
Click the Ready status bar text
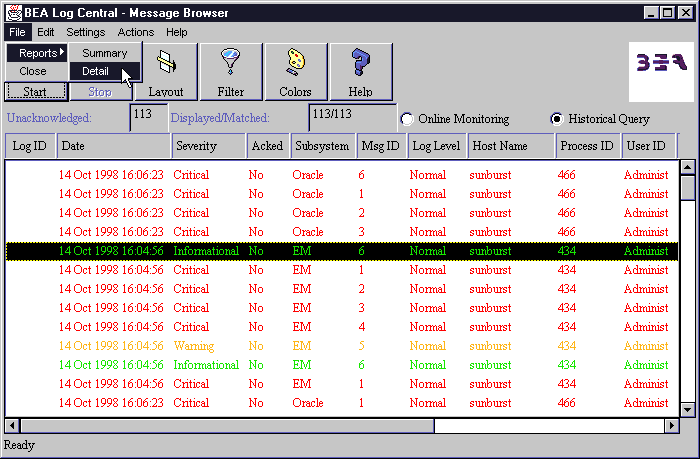point(19,445)
